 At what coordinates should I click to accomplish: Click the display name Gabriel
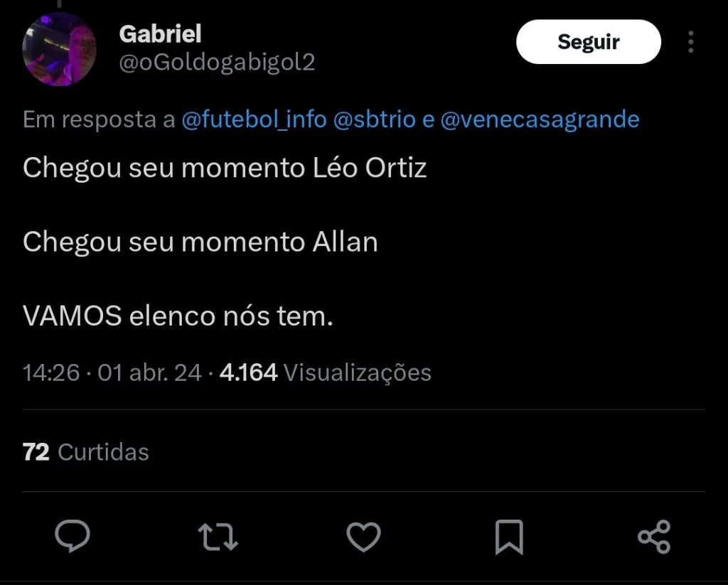coord(160,33)
